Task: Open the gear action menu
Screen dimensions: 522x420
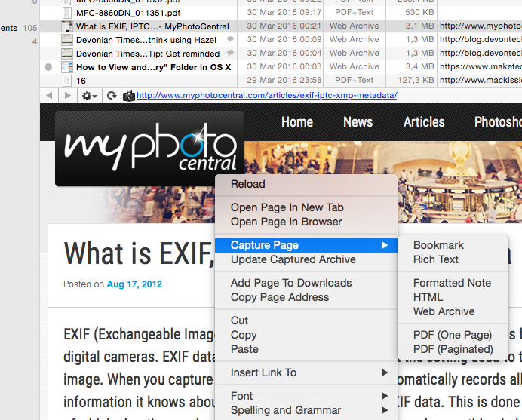Action: pyautogui.click(x=90, y=96)
